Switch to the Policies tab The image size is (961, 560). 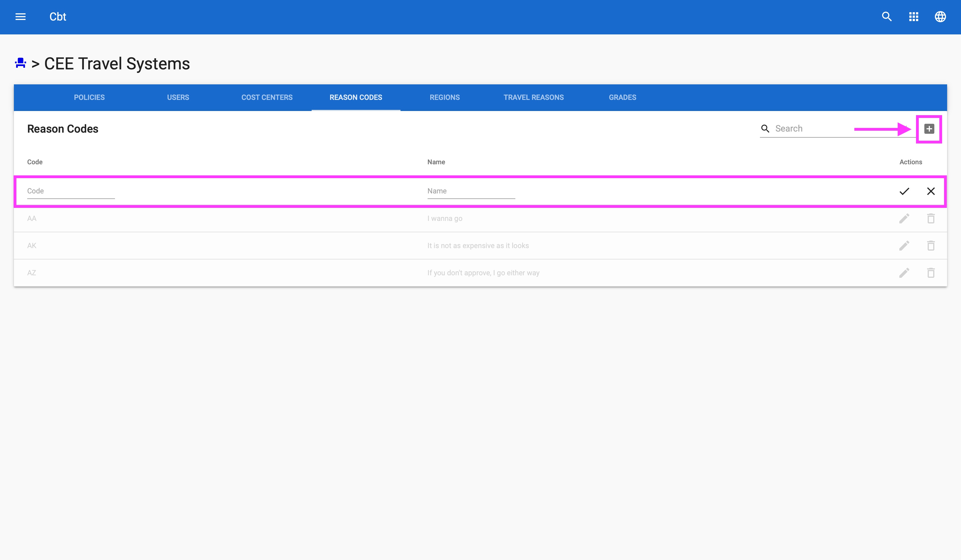89,97
